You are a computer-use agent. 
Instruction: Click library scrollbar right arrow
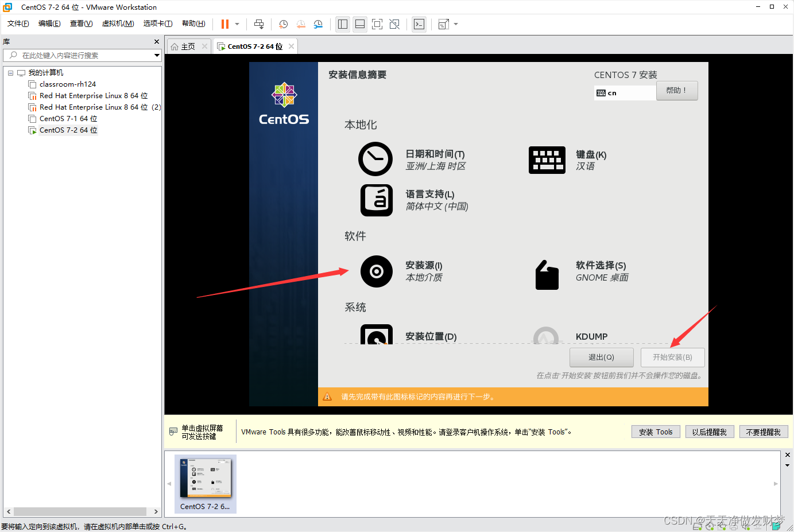pyautogui.click(x=156, y=511)
